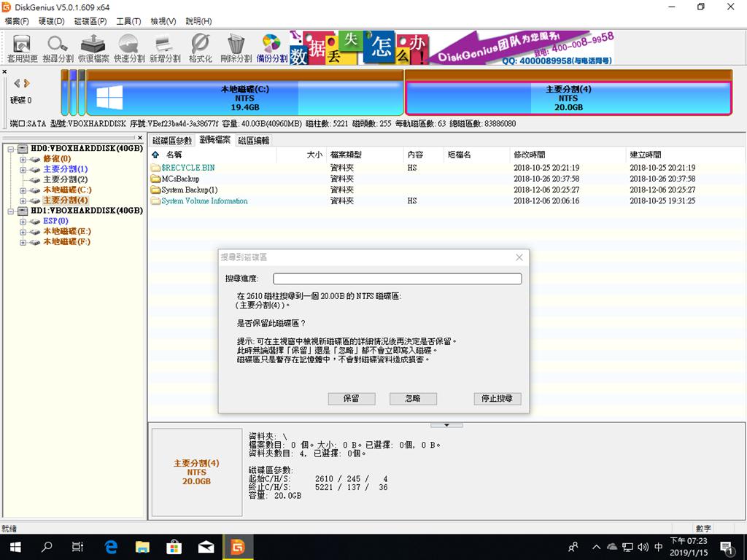Expand the 主要分割(1) tree node
Image resolution: width=747 pixels, height=560 pixels.
[23, 169]
